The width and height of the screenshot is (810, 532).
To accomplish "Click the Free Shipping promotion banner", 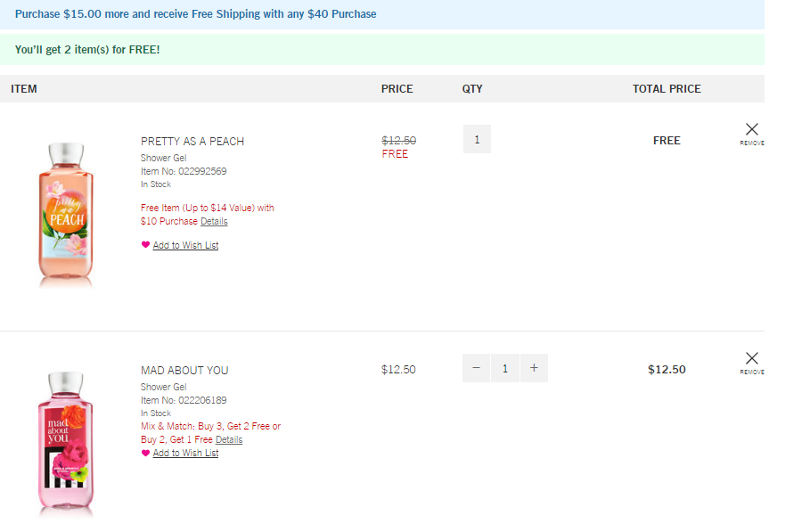I will pos(196,14).
